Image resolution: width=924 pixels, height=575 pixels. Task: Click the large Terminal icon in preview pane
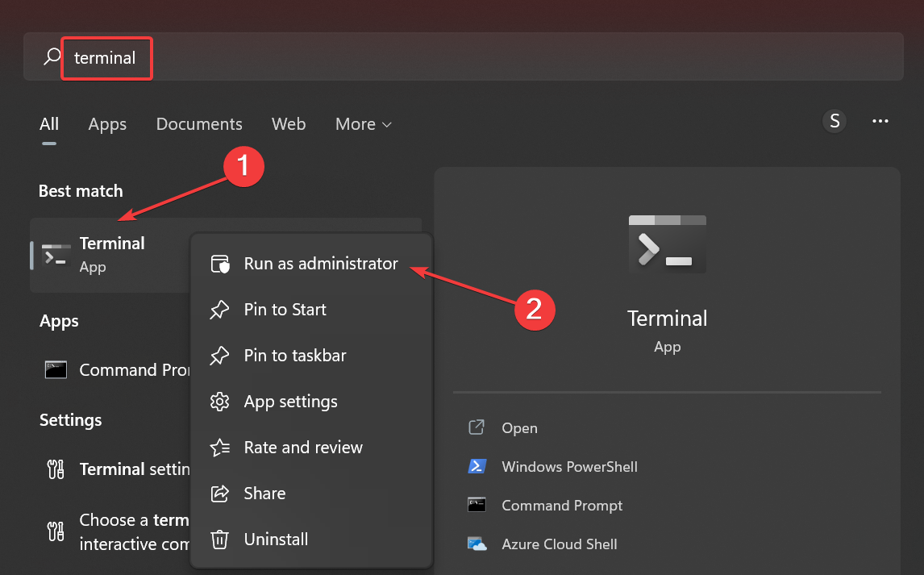667,244
